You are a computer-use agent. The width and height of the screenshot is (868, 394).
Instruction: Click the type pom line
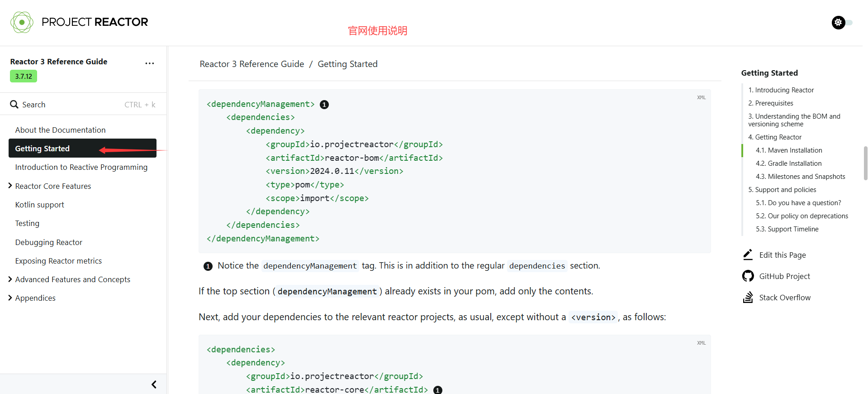click(305, 185)
